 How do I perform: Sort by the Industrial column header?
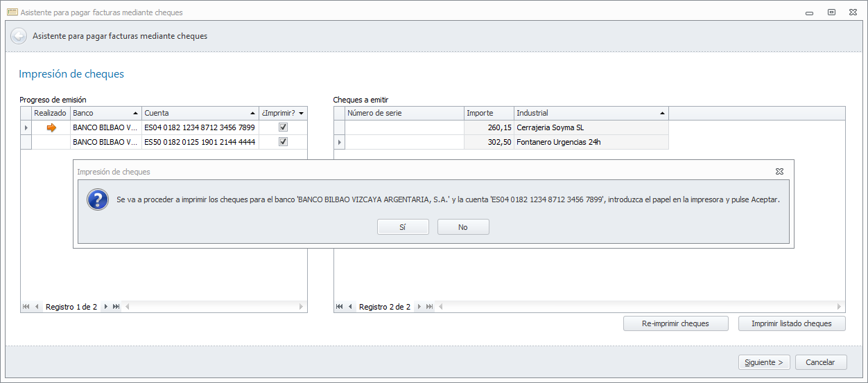tap(591, 113)
